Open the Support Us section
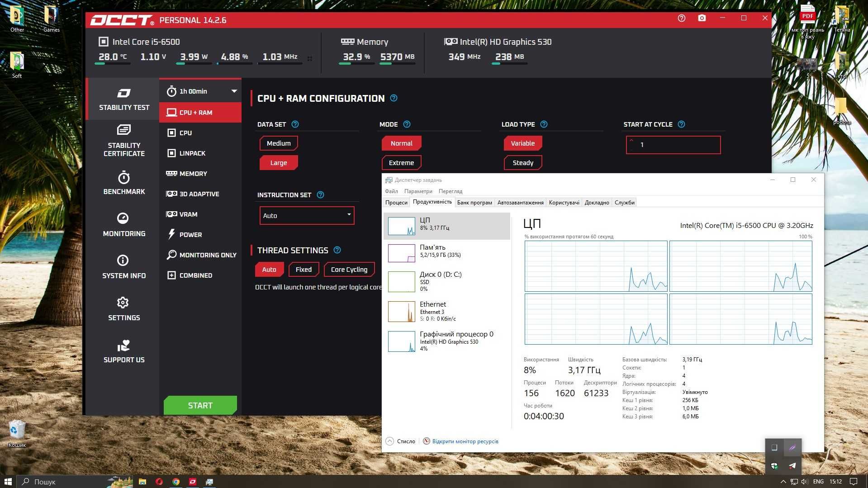 (x=124, y=351)
